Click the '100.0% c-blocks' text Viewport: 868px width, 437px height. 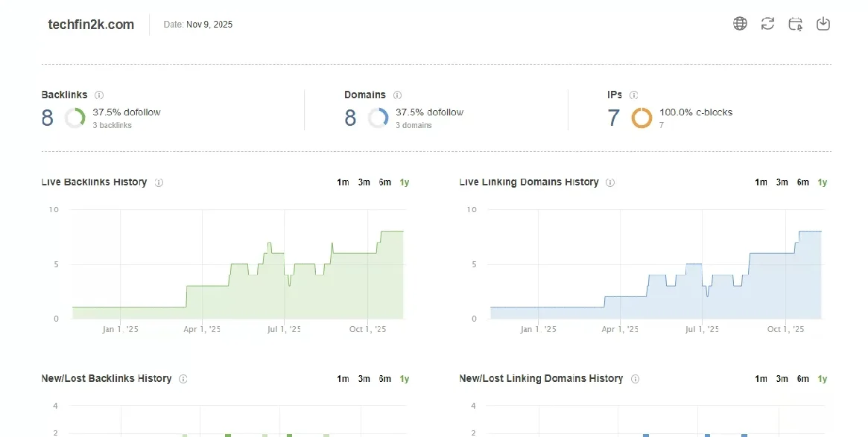tap(696, 112)
